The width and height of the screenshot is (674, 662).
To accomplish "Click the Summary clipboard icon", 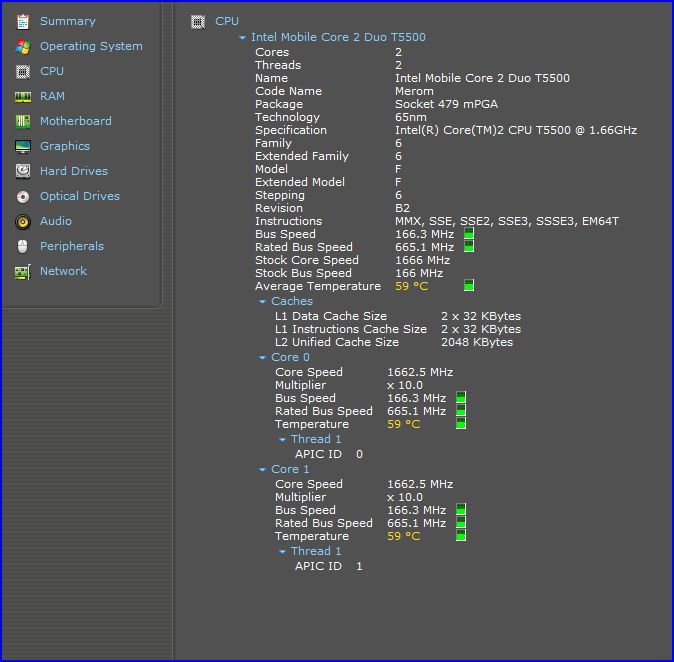I will click(23, 21).
